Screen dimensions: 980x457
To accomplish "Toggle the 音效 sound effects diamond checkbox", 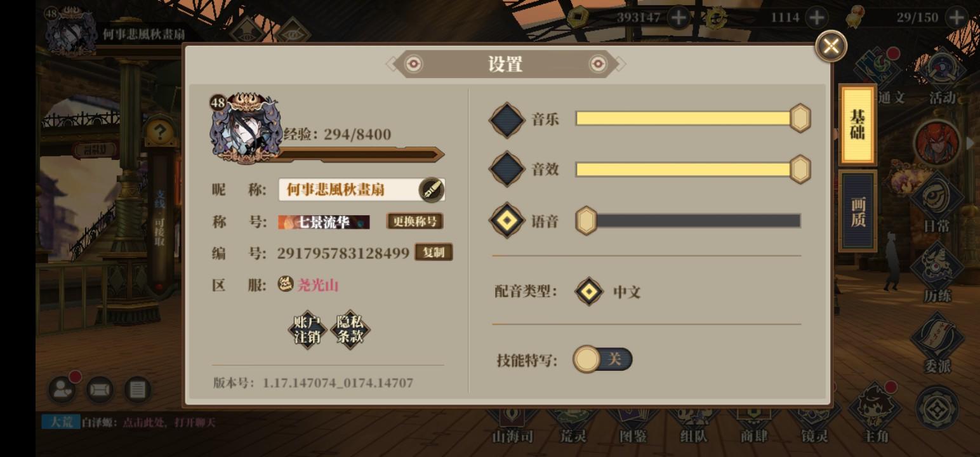I will tap(507, 169).
